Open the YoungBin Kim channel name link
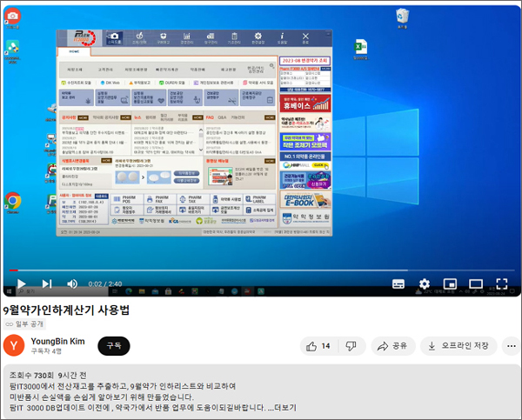The width and height of the screenshot is (522, 420). point(57,342)
